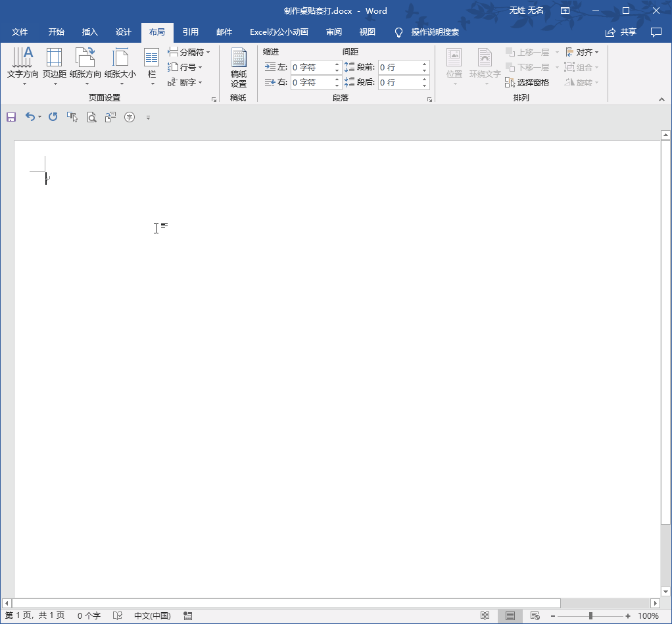Decrease right indent with down stepper
672x624 pixels.
(337, 85)
